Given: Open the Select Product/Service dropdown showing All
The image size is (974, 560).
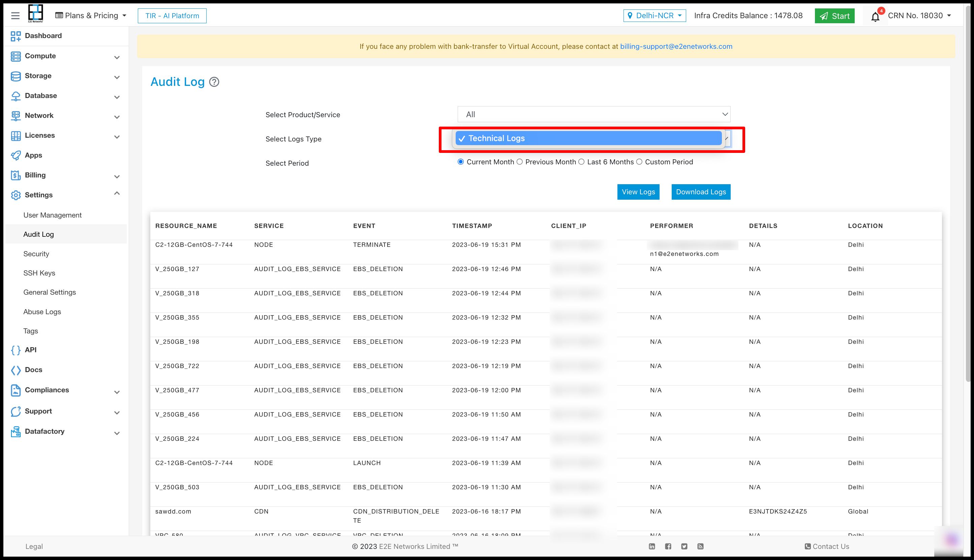Looking at the screenshot, I should click(x=594, y=114).
